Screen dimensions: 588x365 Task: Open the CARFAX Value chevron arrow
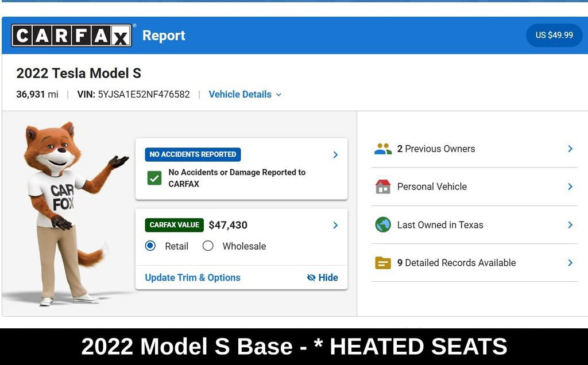pyautogui.click(x=335, y=225)
